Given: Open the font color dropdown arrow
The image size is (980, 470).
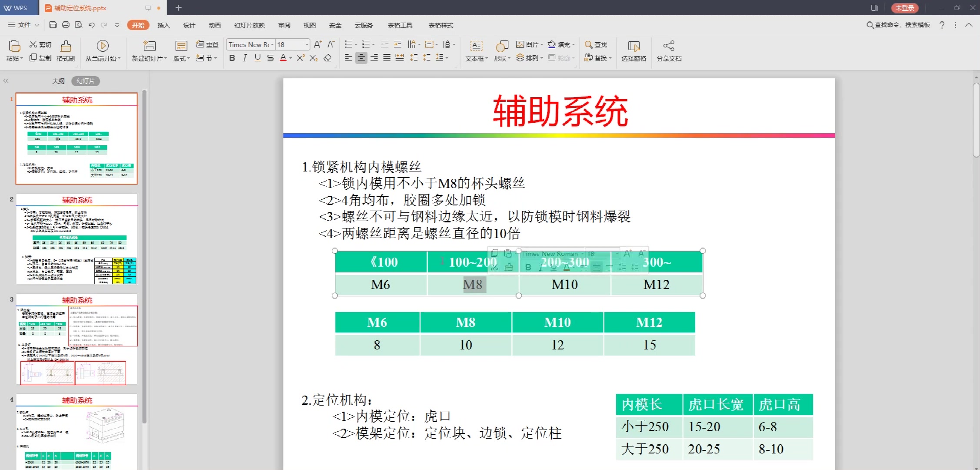Looking at the screenshot, I should point(291,58).
